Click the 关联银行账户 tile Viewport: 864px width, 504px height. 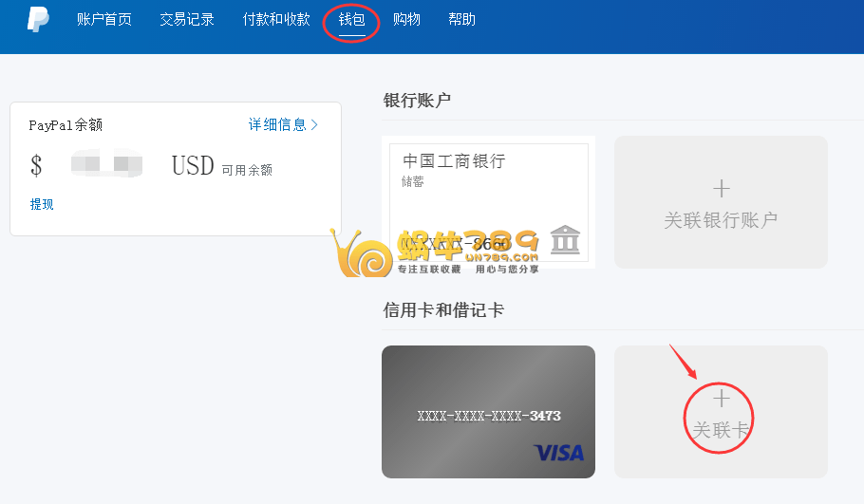click(721, 202)
